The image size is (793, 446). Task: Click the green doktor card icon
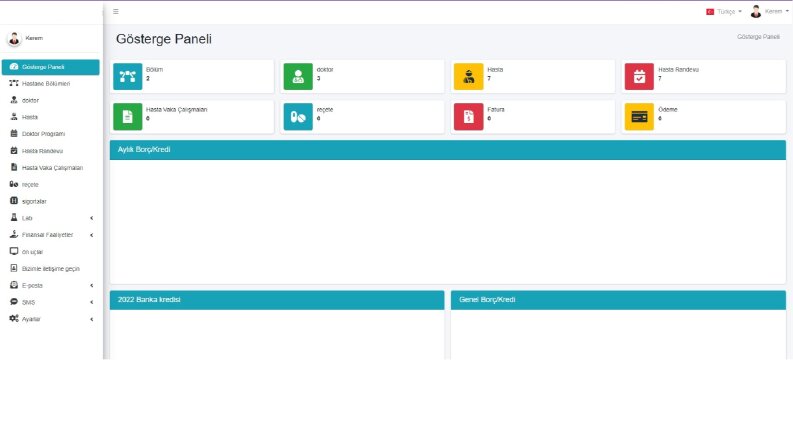click(x=298, y=76)
